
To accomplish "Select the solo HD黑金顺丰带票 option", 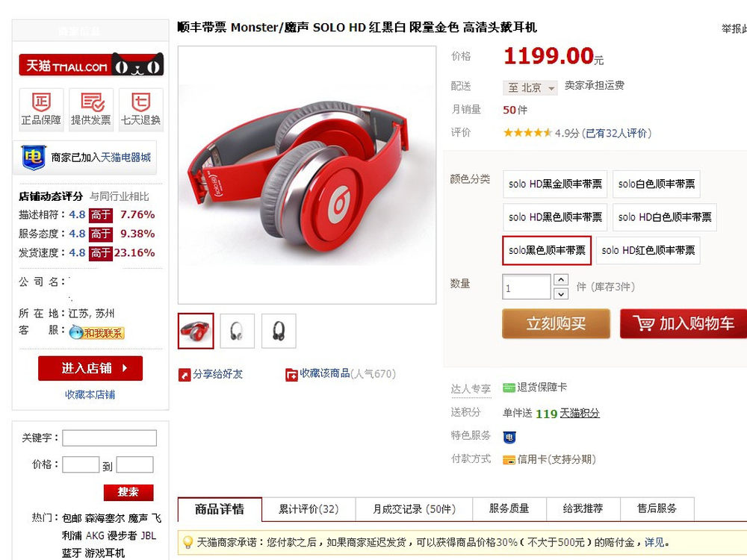I will 555,184.
